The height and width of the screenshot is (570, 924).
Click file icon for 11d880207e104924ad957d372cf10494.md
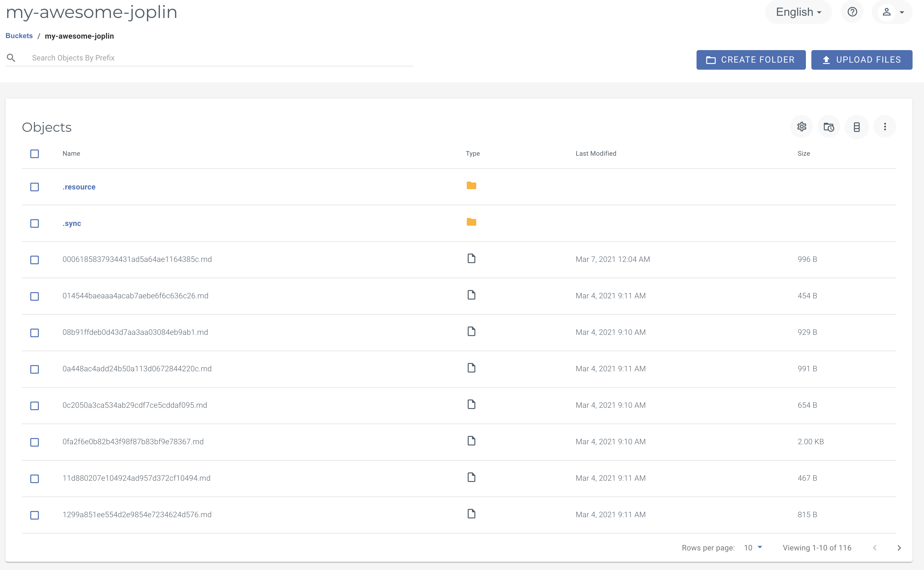tap(471, 478)
